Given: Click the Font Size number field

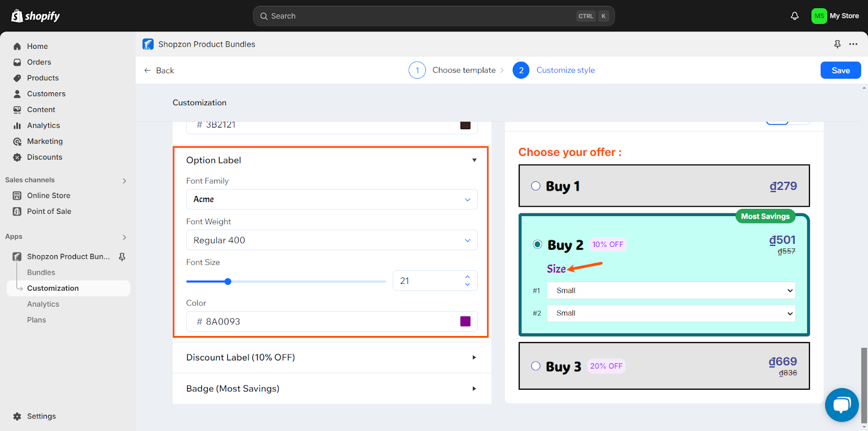Looking at the screenshot, I should click(435, 281).
